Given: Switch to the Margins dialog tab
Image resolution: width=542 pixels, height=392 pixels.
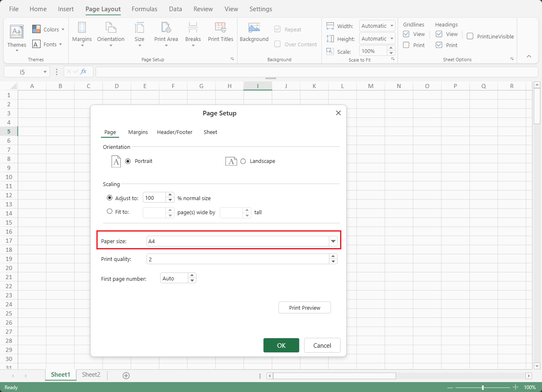Looking at the screenshot, I should [138, 132].
